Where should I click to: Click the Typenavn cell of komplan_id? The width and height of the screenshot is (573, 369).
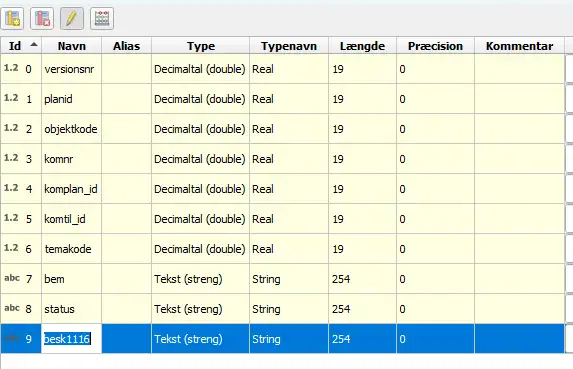[x=289, y=189]
